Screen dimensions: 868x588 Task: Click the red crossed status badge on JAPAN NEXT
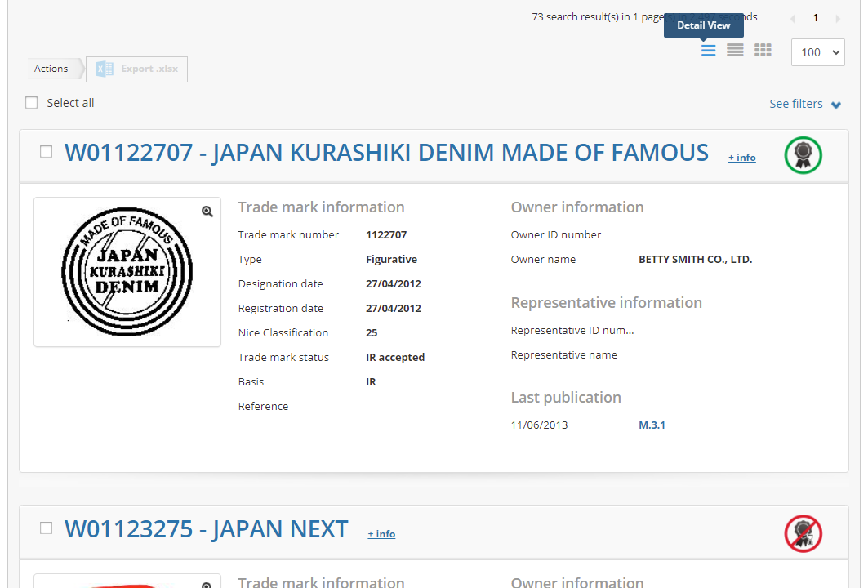point(803,534)
